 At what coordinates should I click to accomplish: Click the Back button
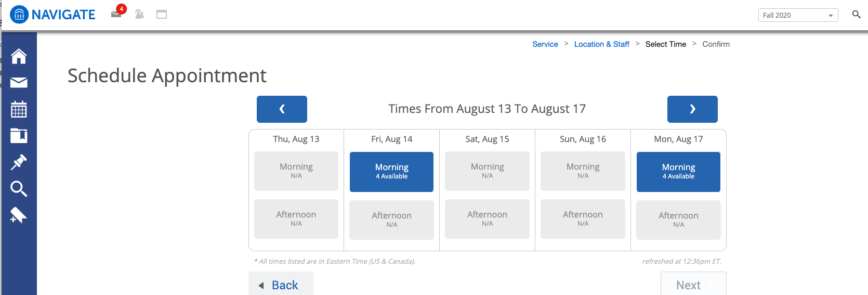pyautogui.click(x=281, y=285)
